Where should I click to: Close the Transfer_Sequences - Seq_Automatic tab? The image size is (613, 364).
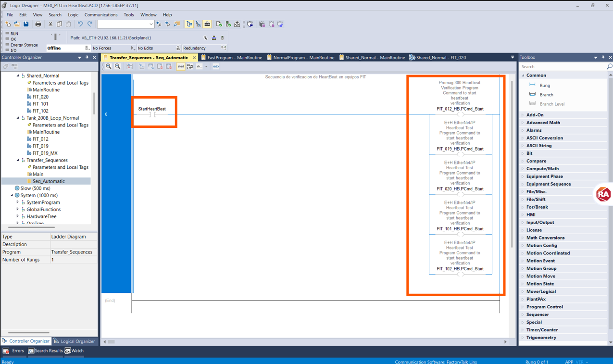(x=195, y=58)
